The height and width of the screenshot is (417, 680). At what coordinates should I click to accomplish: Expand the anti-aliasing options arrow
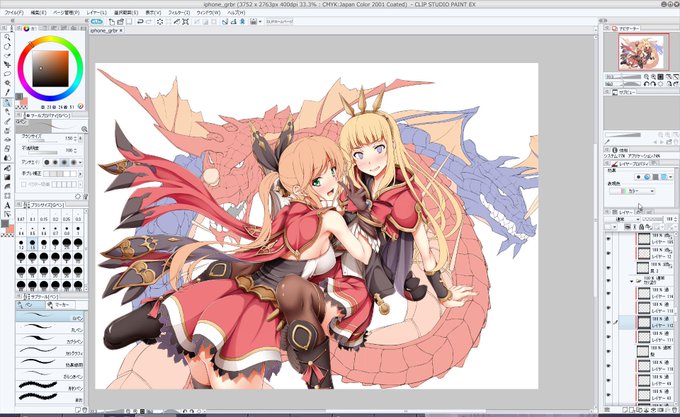point(80,162)
